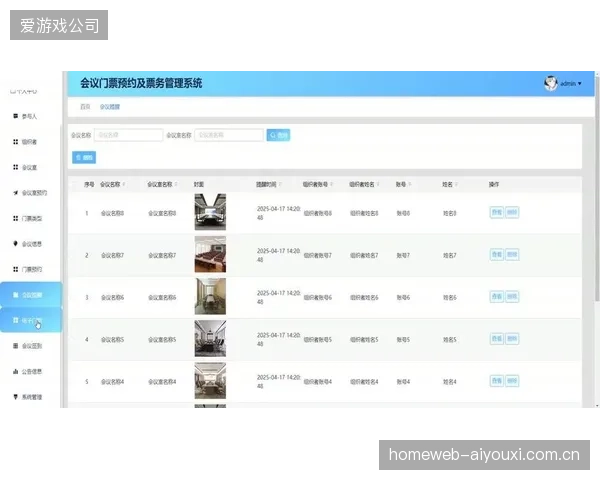Open cover thumbnail for 会议名称7 row
Screen dimensions: 600x480
tap(210, 254)
